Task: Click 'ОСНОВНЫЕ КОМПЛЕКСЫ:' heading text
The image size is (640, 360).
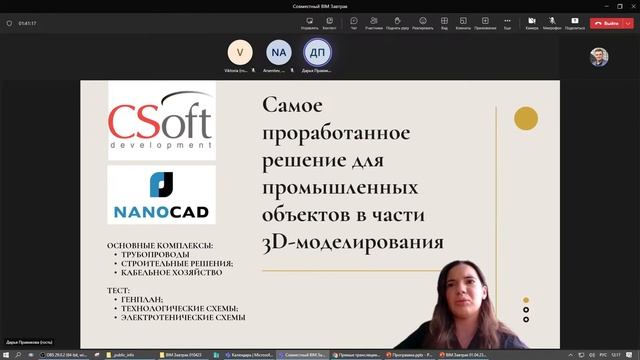Action: 160,246
